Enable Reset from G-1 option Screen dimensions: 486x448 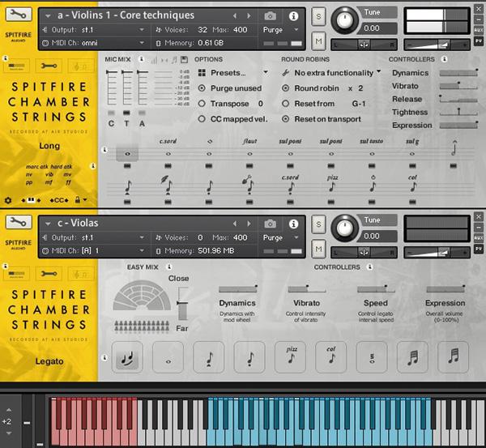(285, 104)
